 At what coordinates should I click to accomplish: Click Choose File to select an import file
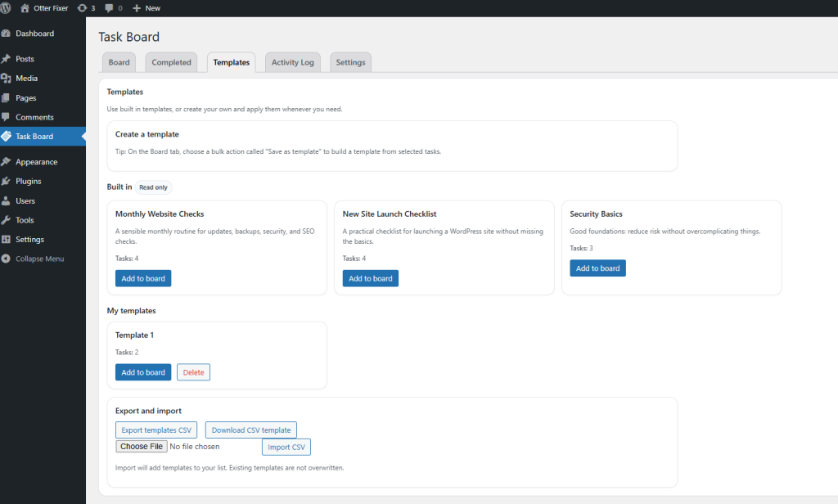(x=141, y=446)
